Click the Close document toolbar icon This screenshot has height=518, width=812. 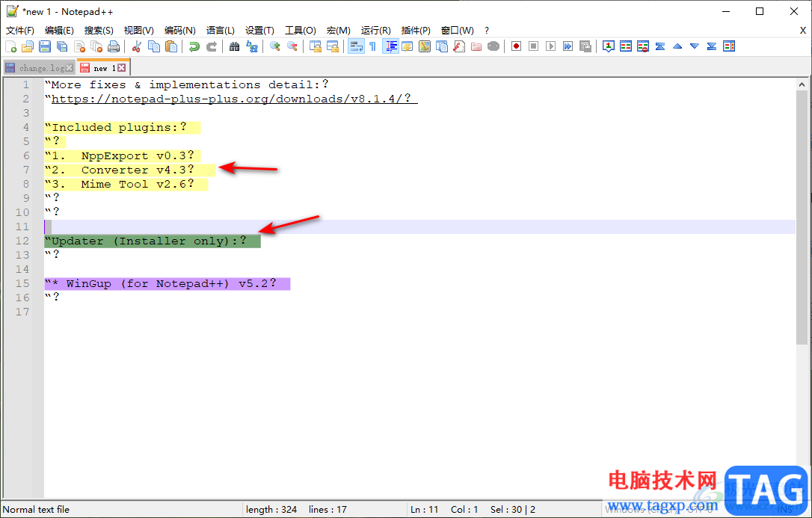click(80, 46)
